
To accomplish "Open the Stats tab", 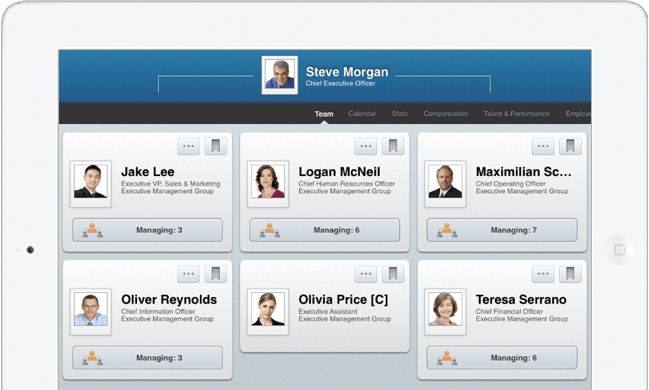I will tap(400, 114).
